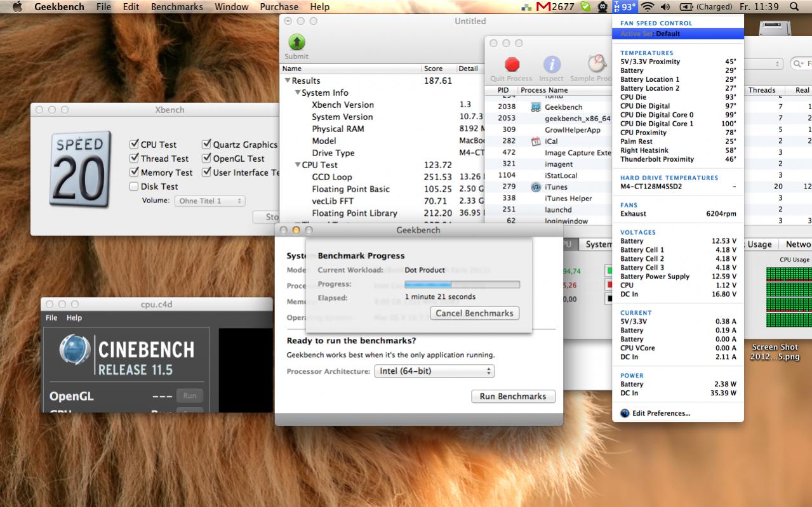This screenshot has width=812, height=507.
Task: Click Run next to OpenGL in Cinebench
Action: coord(190,395)
